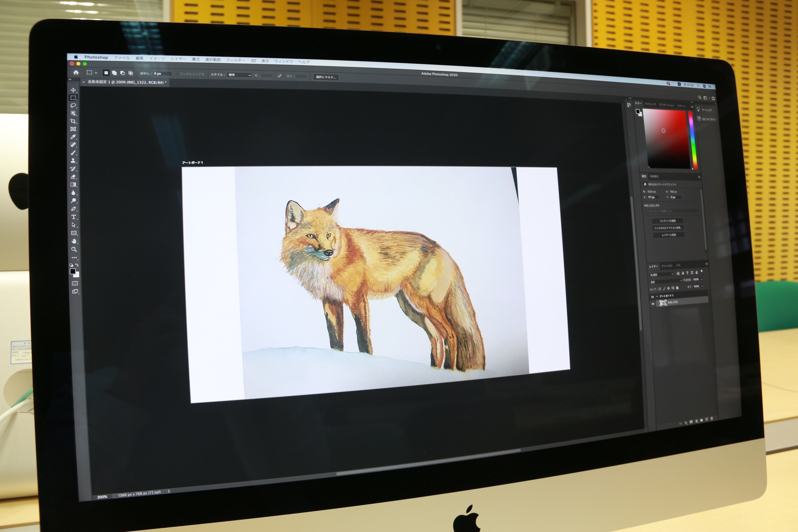The width and height of the screenshot is (798, 532).
Task: Click the Delete layer trash icon
Action: click(712, 418)
